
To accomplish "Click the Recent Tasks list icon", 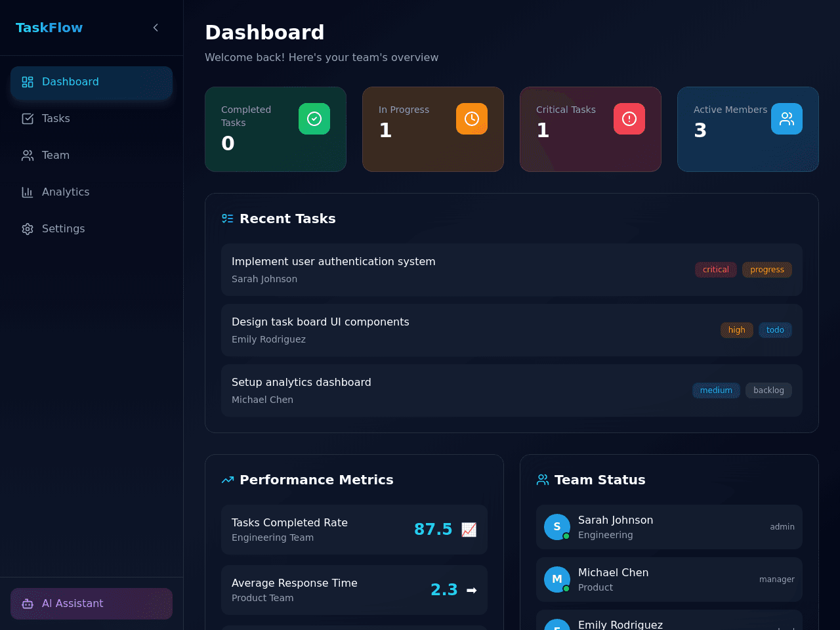I will click(228, 219).
